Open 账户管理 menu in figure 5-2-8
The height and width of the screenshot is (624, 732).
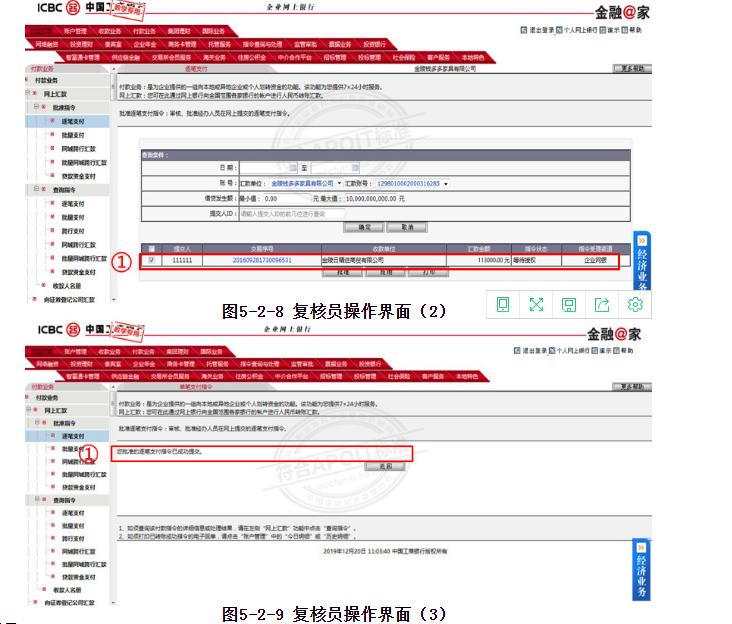pos(75,31)
